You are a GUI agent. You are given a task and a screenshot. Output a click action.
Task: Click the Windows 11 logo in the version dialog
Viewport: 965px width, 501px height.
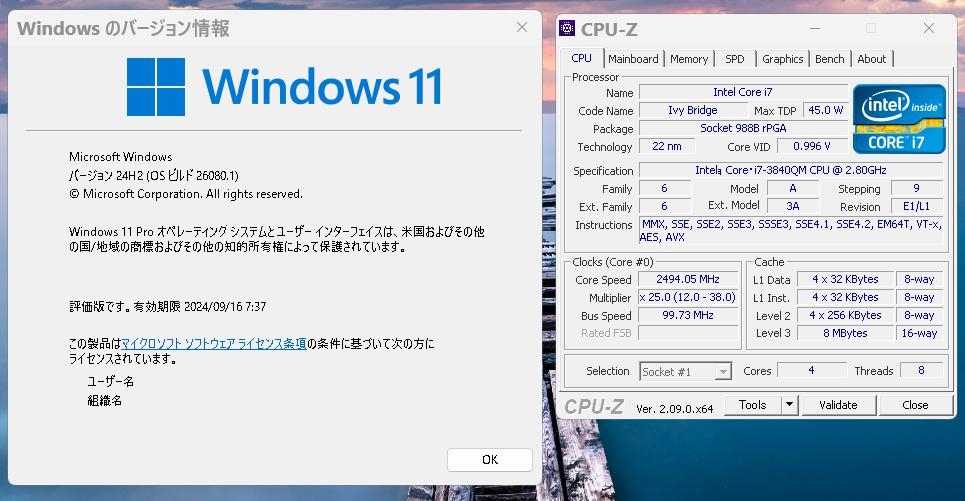tap(284, 87)
